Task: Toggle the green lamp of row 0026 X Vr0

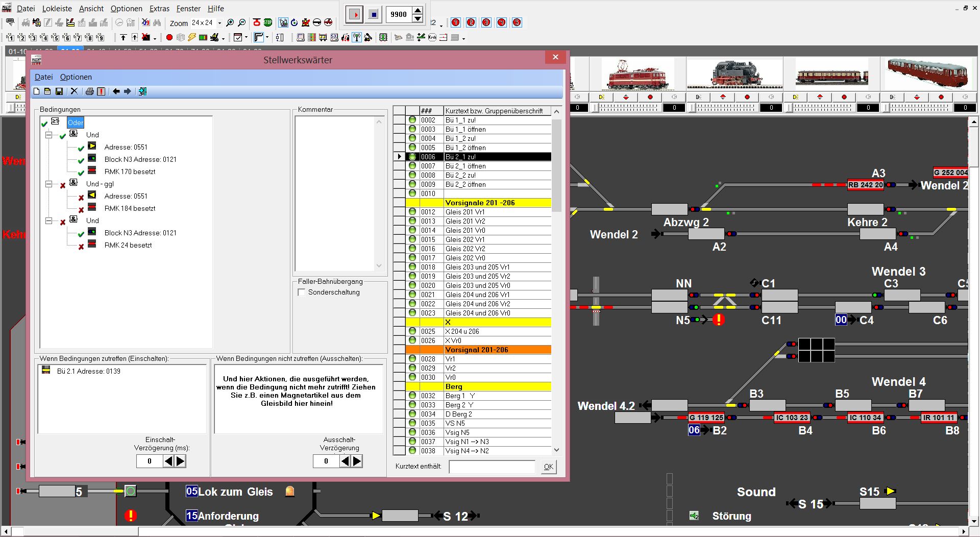Action: 412,340
